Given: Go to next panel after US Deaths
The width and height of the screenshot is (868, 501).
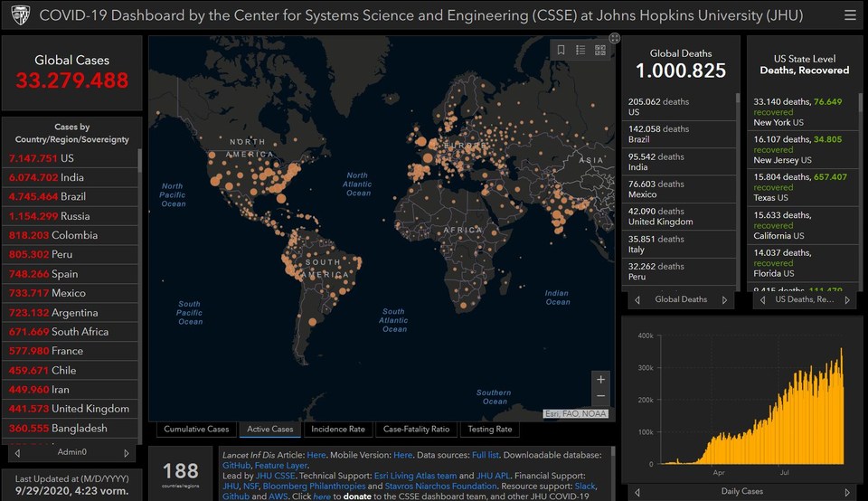Looking at the screenshot, I should pyautogui.click(x=847, y=299).
